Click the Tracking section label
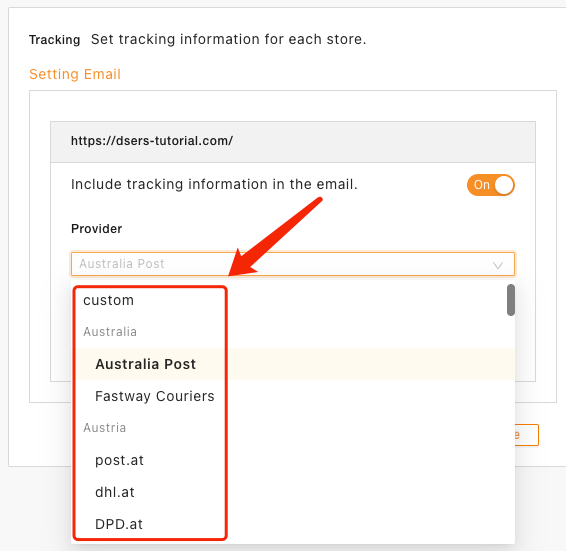This screenshot has height=551, width=566. pos(55,40)
